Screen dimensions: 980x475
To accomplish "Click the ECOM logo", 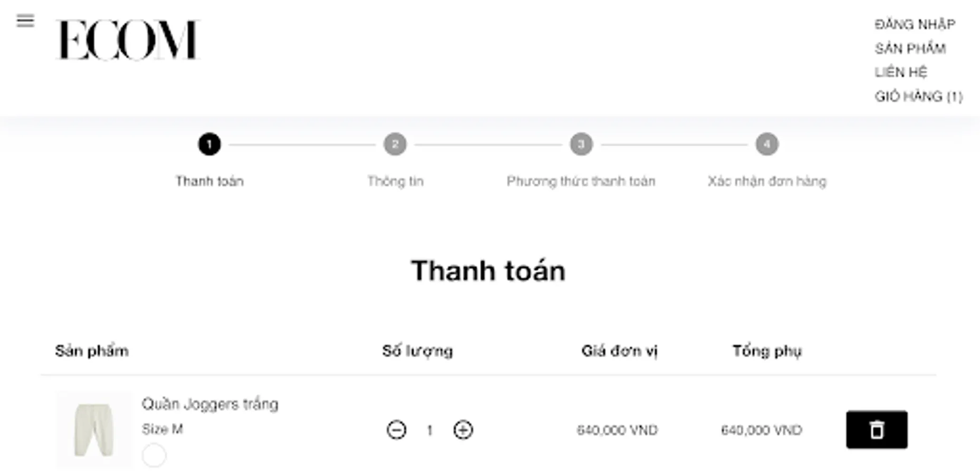I will click(x=128, y=40).
